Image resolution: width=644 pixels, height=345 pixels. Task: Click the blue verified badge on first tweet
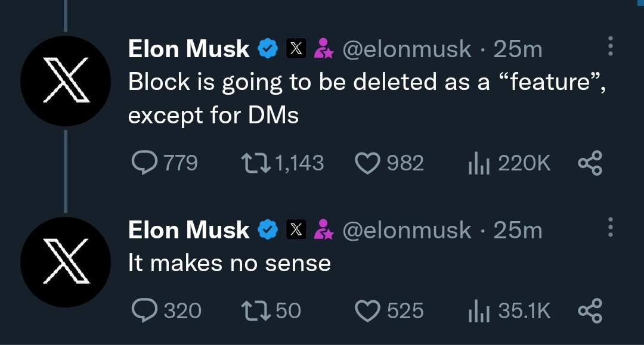(268, 49)
